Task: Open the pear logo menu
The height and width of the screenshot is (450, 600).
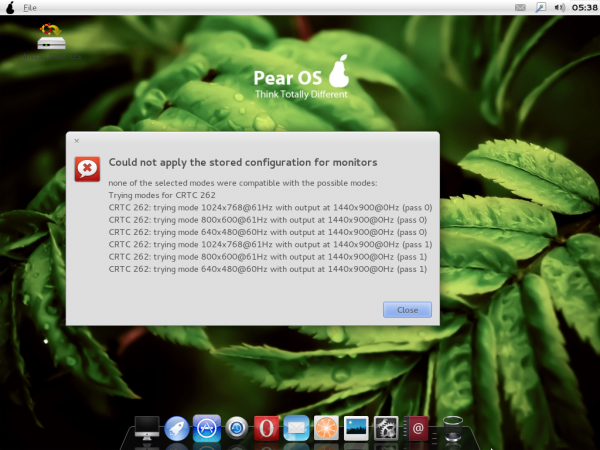Action: pyautogui.click(x=10, y=7)
